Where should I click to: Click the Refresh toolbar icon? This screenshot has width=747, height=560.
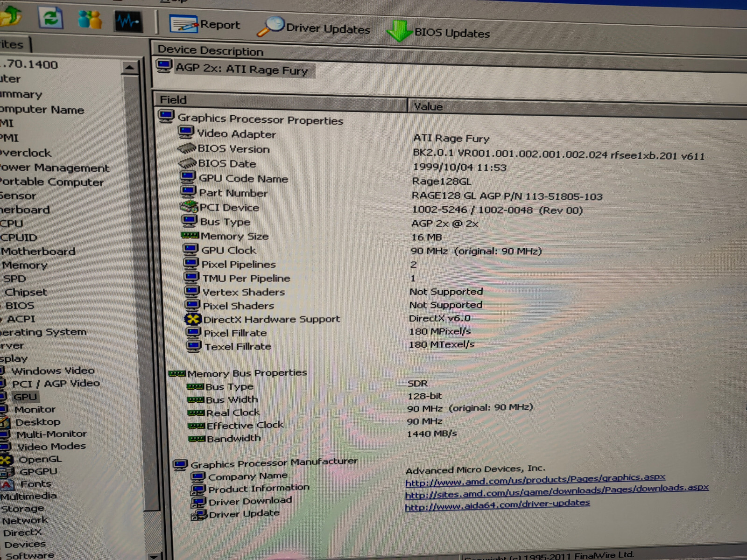coord(50,18)
